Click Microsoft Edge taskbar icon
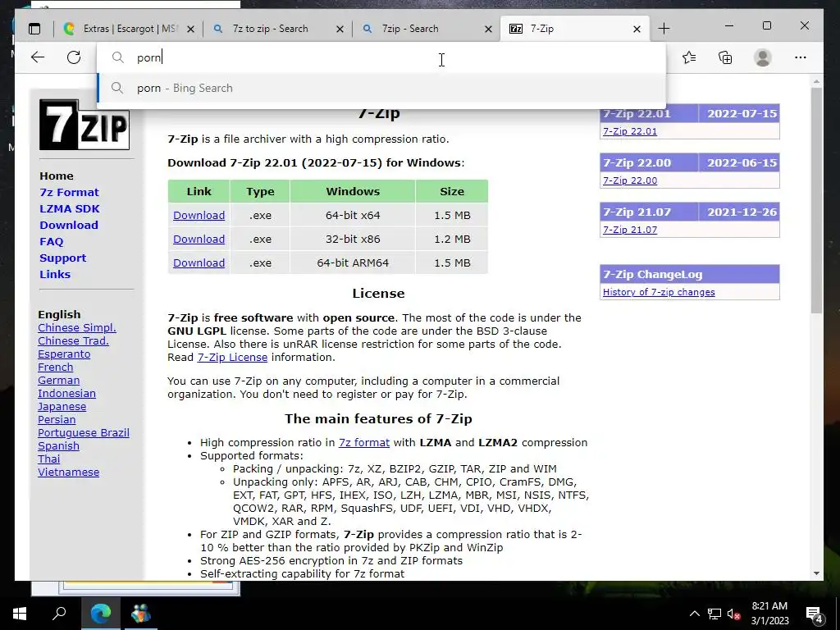 [x=100, y=614]
